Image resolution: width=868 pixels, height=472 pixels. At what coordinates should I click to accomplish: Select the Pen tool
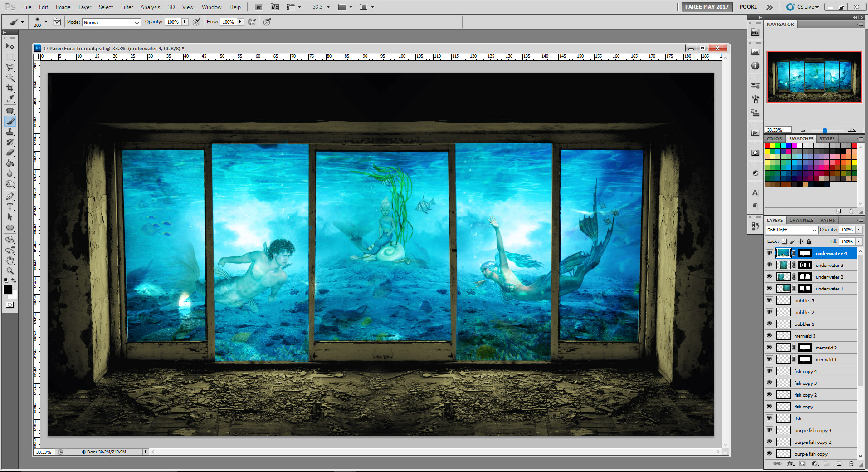click(9, 196)
